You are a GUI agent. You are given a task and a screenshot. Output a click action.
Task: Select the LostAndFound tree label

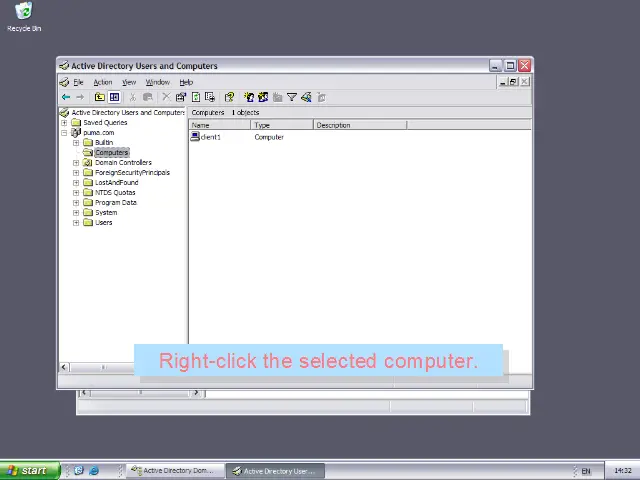click(117, 182)
